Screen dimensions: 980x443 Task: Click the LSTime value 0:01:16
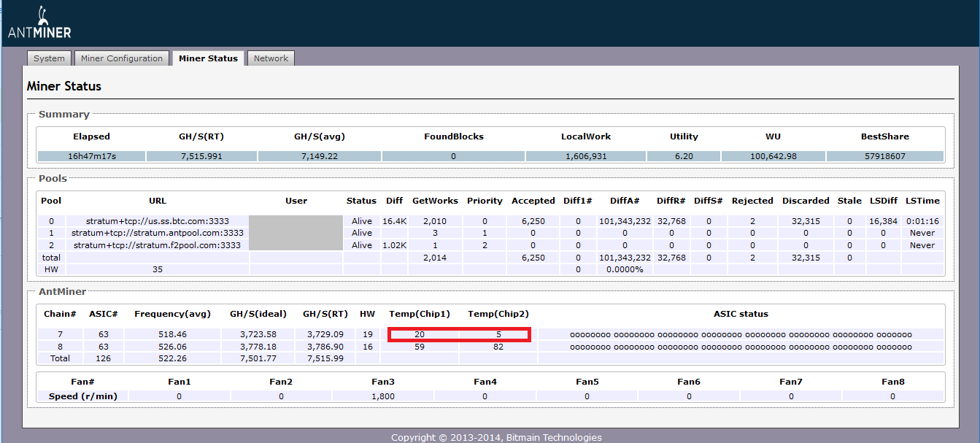tap(922, 220)
